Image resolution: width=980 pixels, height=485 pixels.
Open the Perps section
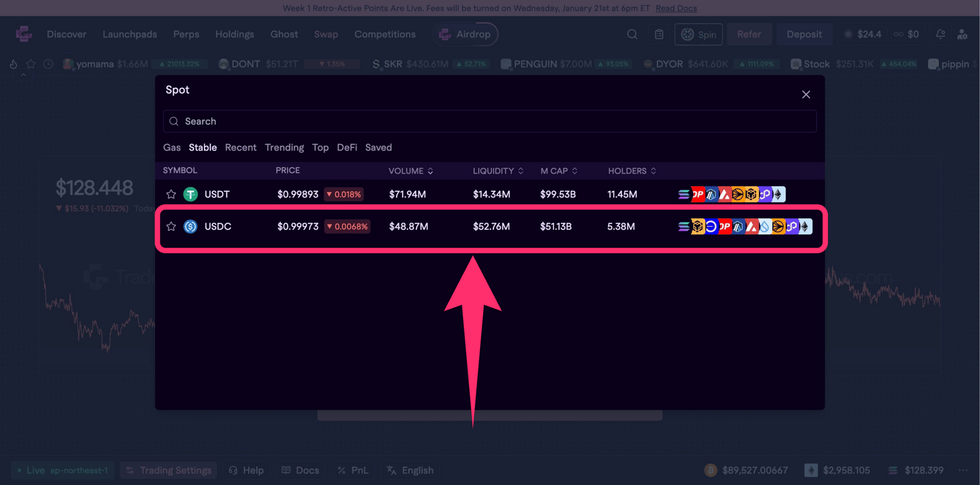coord(186,34)
